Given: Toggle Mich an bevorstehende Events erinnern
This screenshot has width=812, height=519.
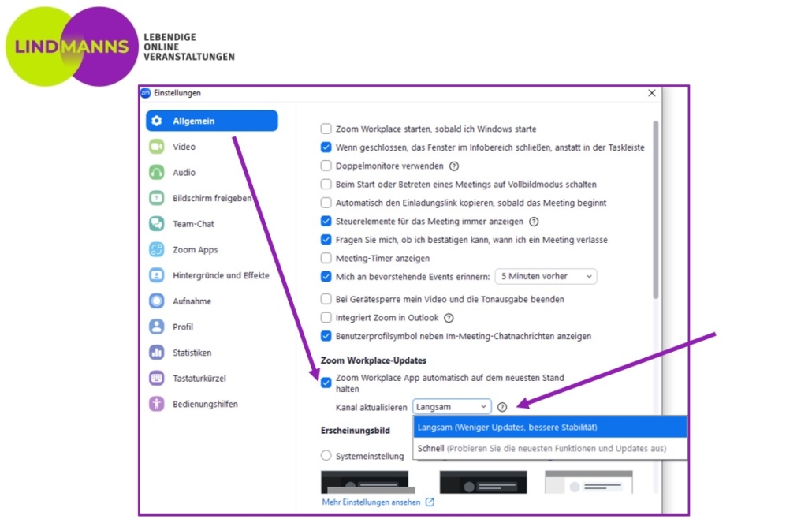Looking at the screenshot, I should tap(326, 277).
